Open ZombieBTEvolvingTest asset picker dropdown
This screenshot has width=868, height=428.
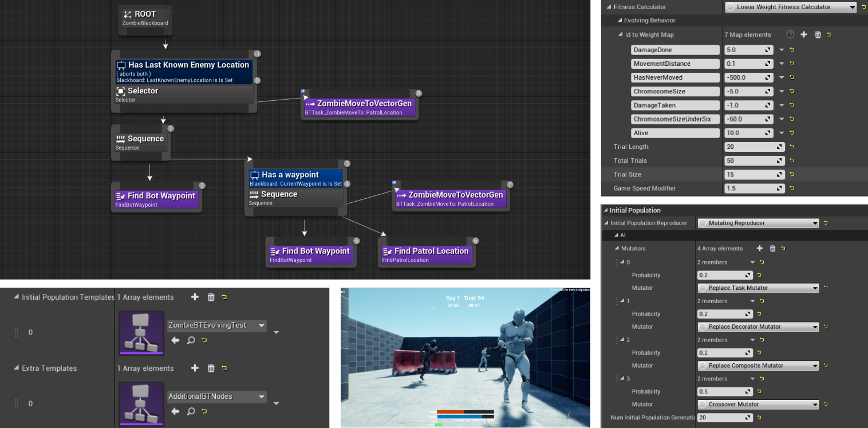coord(262,325)
